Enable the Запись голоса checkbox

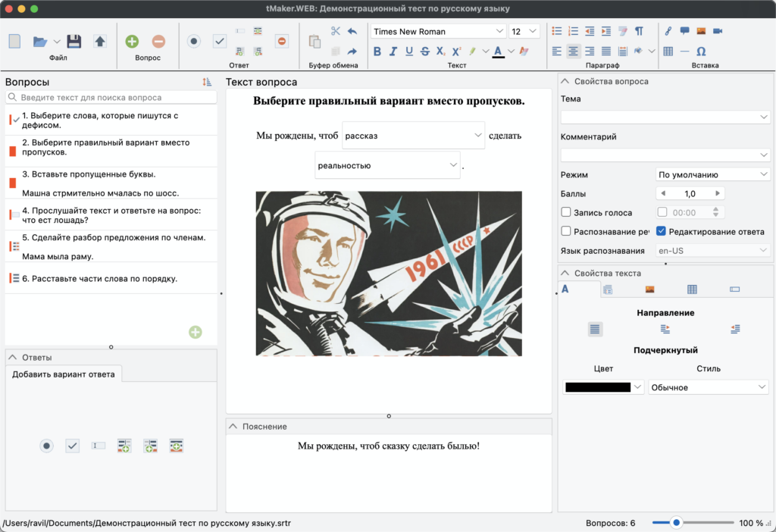pyautogui.click(x=565, y=212)
